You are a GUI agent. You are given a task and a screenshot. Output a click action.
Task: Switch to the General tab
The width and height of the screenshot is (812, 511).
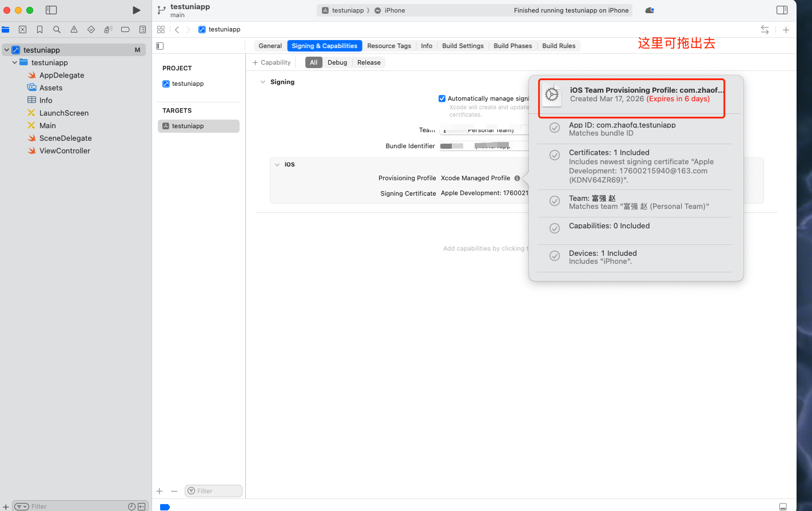coord(270,46)
